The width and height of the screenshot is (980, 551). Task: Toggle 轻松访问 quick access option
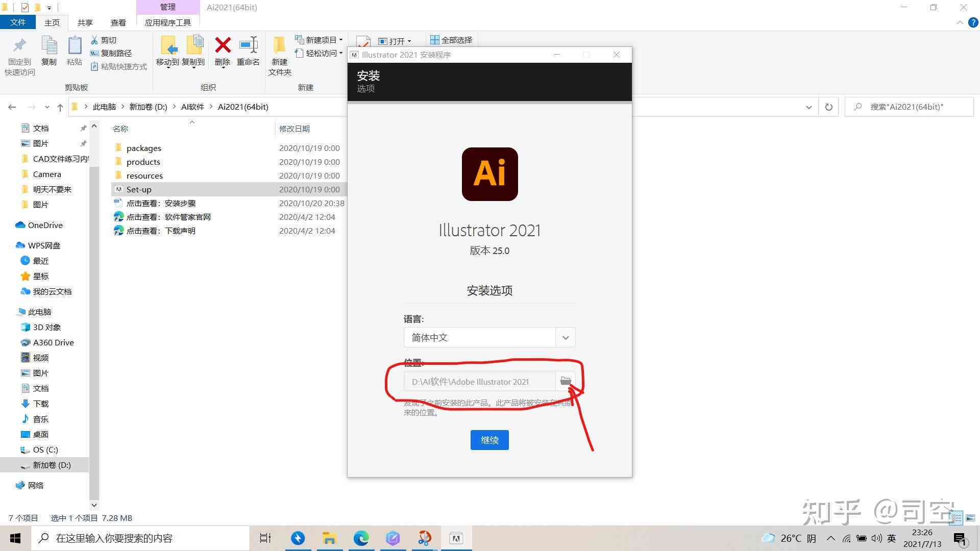[x=321, y=53]
